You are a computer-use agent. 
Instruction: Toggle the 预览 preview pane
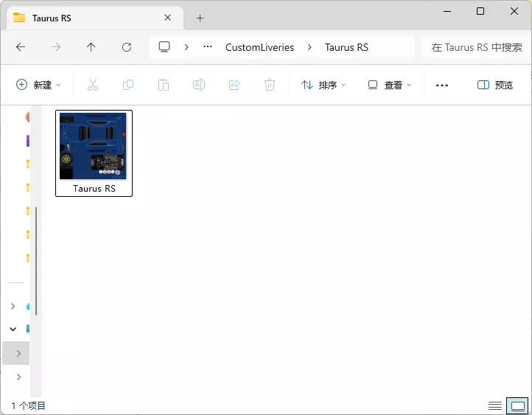click(494, 85)
